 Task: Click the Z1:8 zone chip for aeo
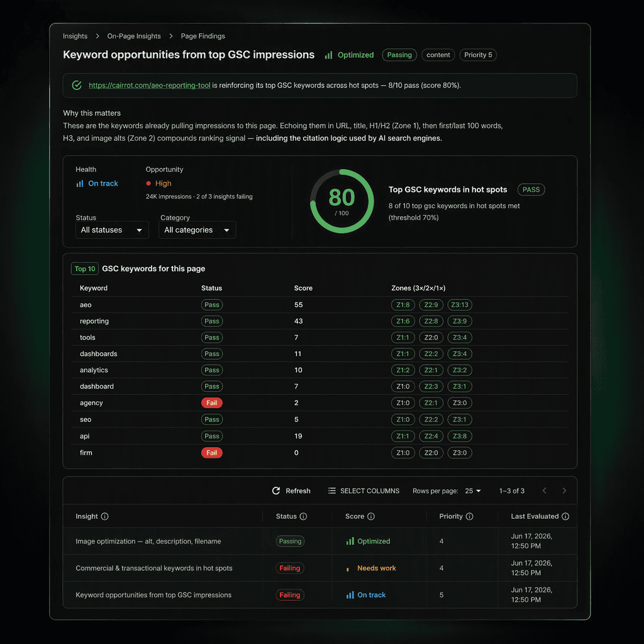pos(403,305)
